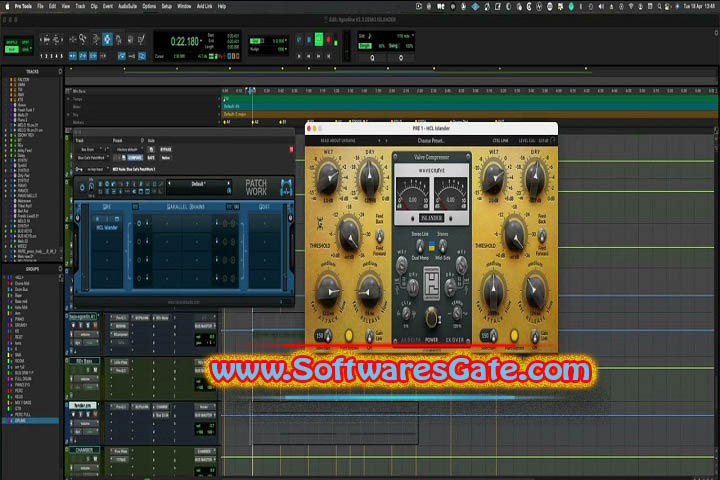Click the red Record button in transport
The image size is (720, 480).
click(329, 40)
